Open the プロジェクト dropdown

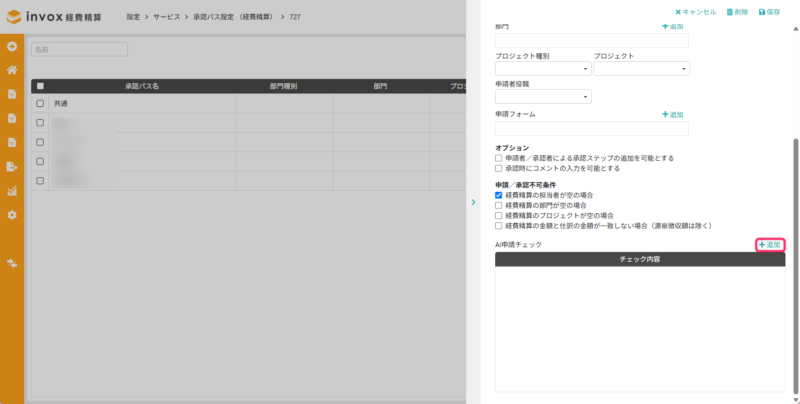coord(642,68)
